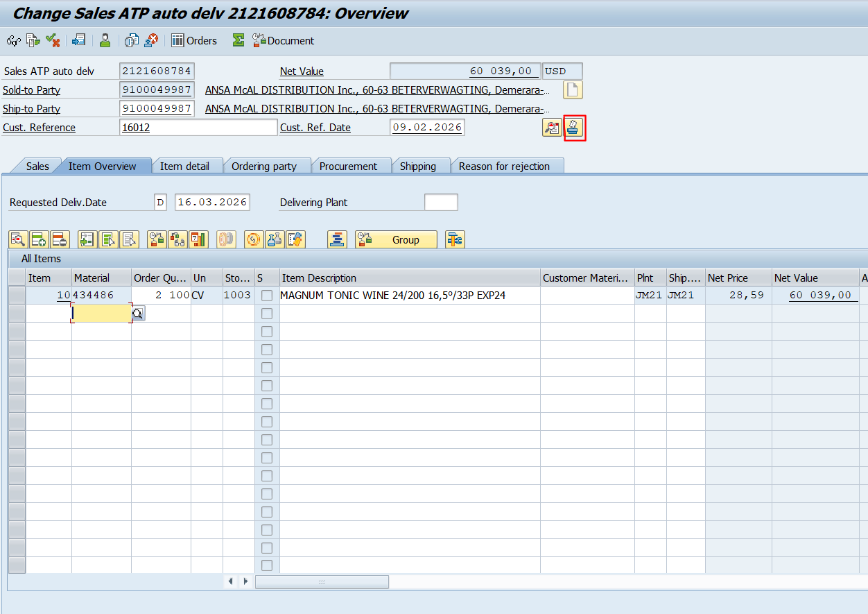Click material number 434486 cell
The width and height of the screenshot is (868, 614).
101,296
